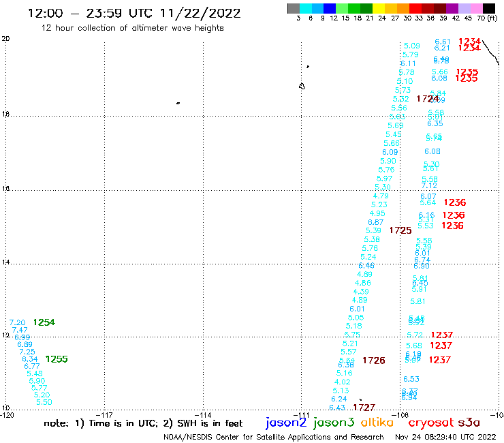Click the small island outline near -115 longitude
Viewport: 504px width, 443px height.
pyautogui.click(x=178, y=103)
